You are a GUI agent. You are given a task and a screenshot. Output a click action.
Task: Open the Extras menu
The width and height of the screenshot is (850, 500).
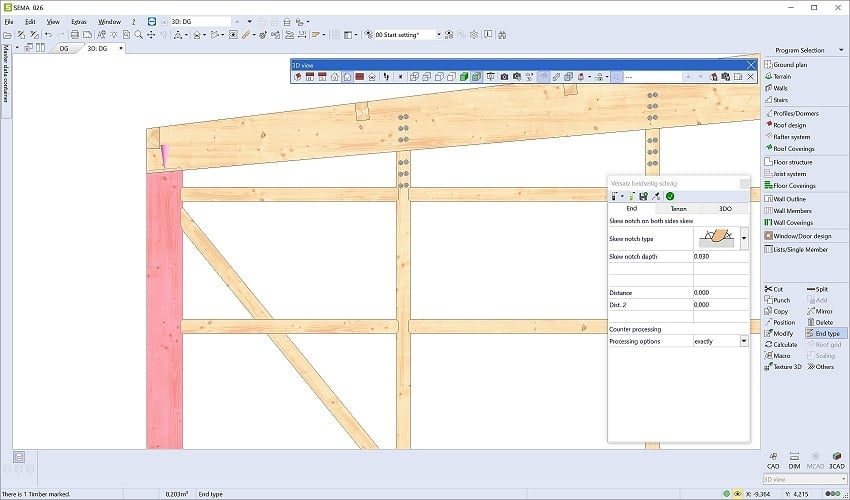click(x=80, y=21)
